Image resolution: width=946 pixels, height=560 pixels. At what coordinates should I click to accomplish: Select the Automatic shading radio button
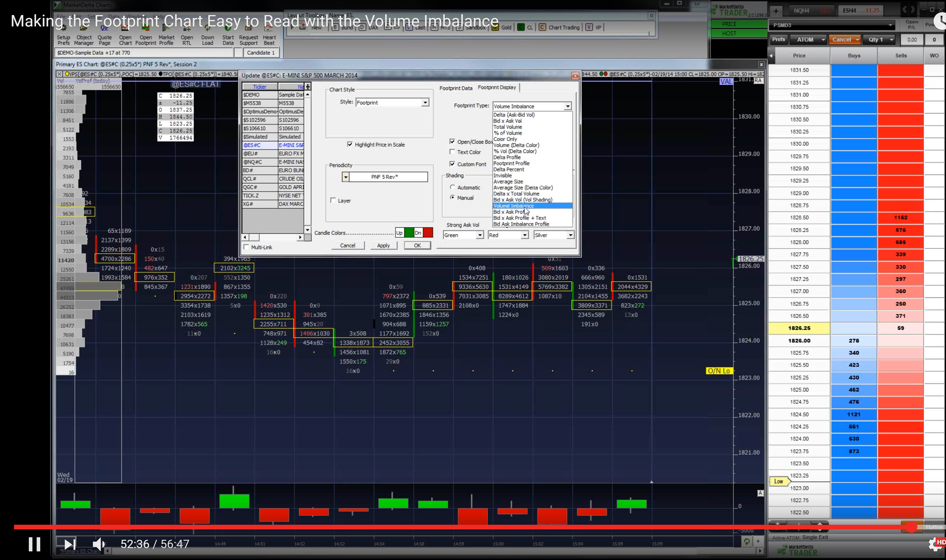click(x=452, y=187)
